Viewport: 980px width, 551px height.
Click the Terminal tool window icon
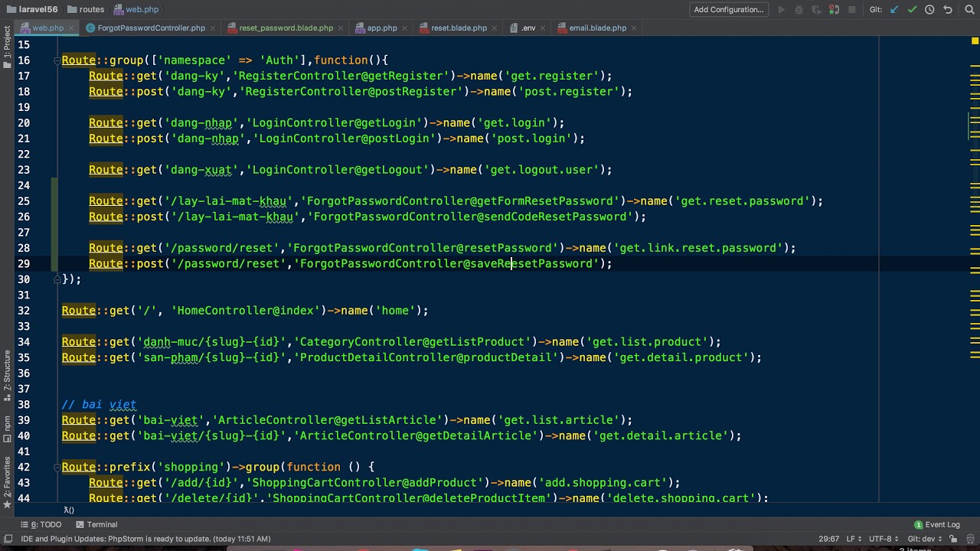coord(80,525)
